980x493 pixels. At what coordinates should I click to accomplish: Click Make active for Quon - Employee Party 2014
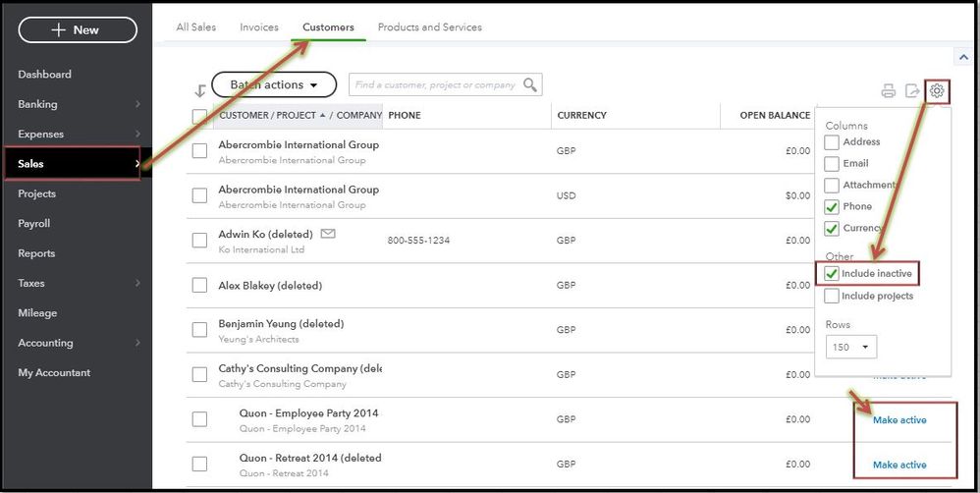(899, 420)
